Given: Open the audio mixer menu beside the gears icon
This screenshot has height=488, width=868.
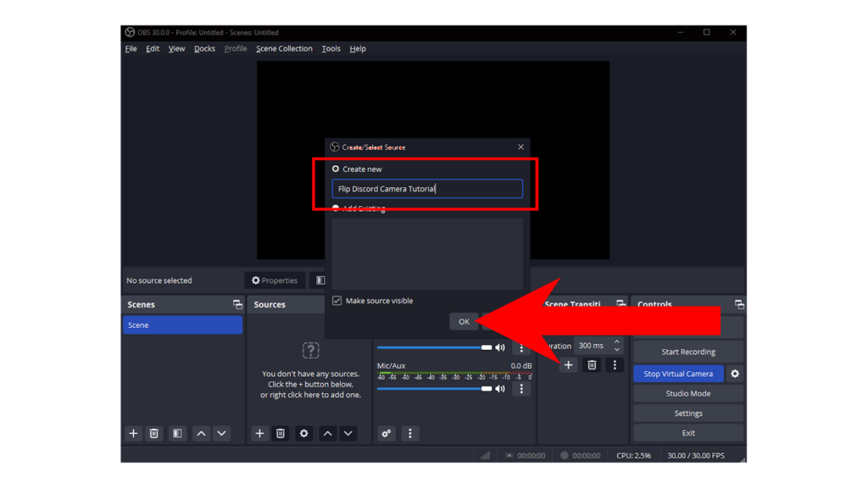Looking at the screenshot, I should 410,433.
